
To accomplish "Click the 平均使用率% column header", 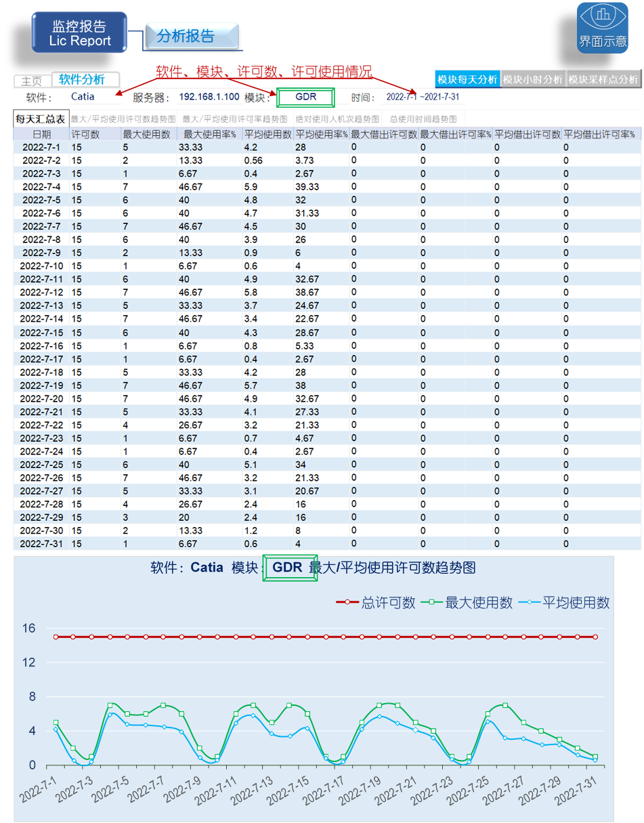I will point(322,135).
